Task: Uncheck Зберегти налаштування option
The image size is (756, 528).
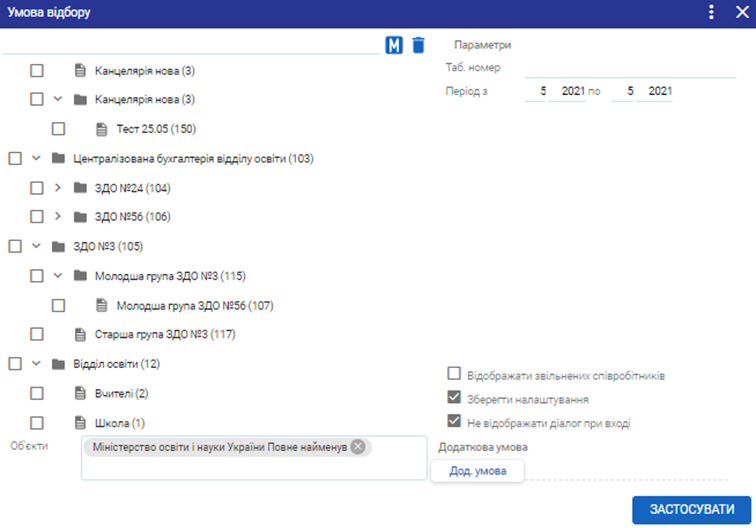Action: pyautogui.click(x=455, y=398)
